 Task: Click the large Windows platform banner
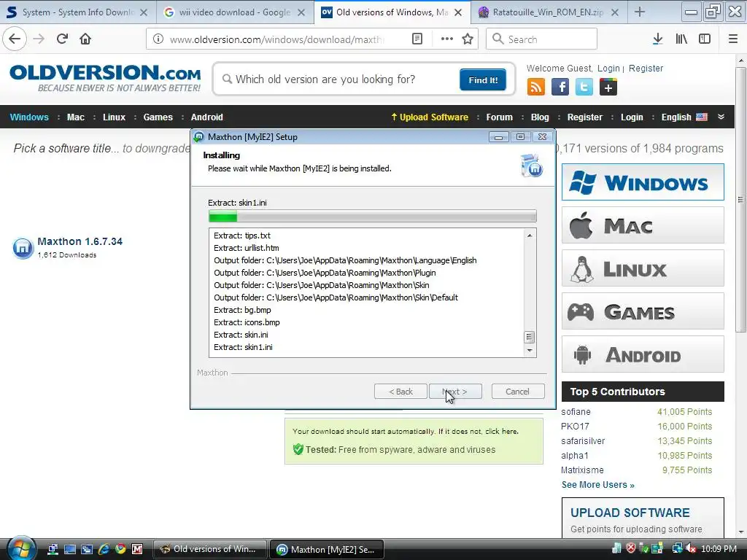[643, 182]
